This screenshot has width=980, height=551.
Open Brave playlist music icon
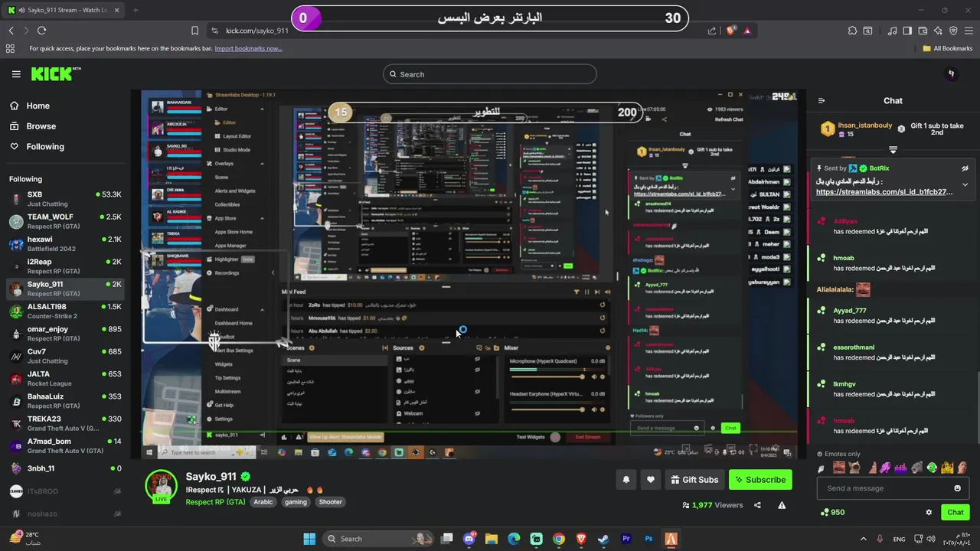pyautogui.click(x=893, y=31)
